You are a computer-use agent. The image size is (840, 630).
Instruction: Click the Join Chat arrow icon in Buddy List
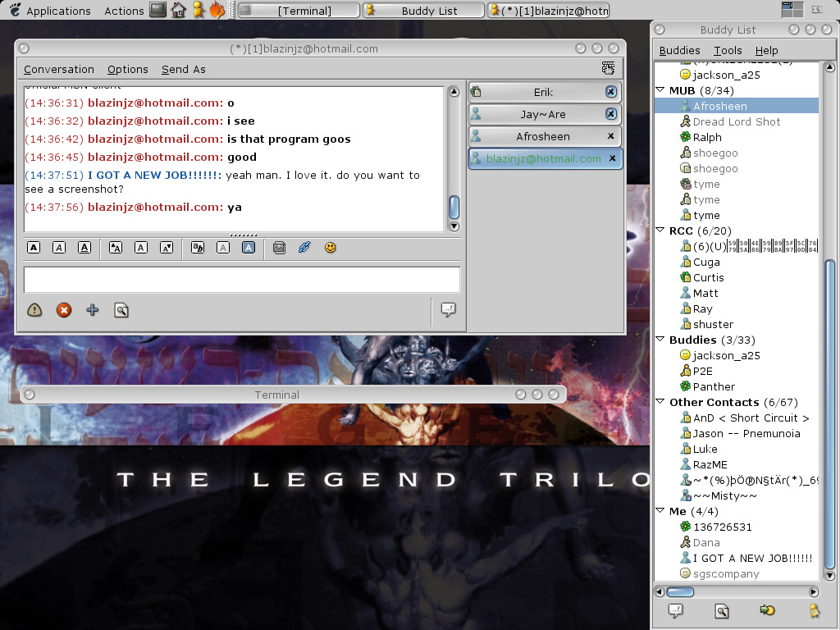pos(767,610)
